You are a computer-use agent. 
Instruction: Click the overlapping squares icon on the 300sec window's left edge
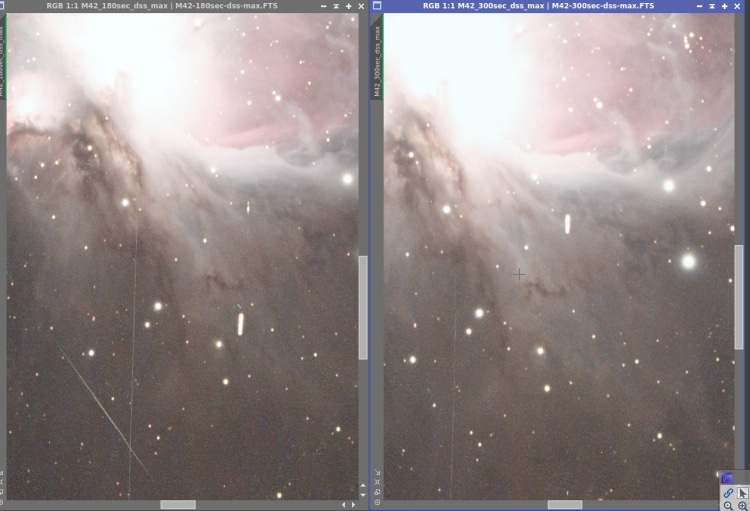377,492
